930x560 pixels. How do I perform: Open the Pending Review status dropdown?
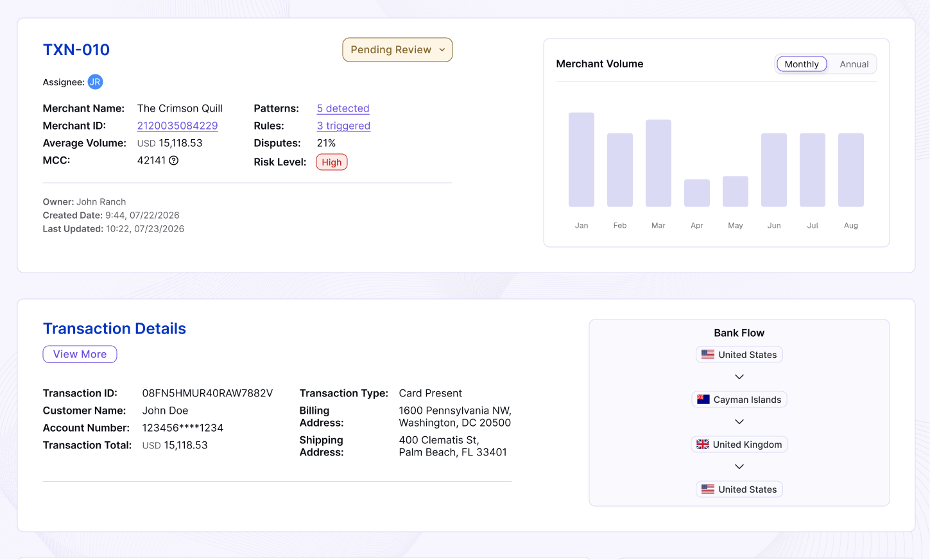(397, 50)
